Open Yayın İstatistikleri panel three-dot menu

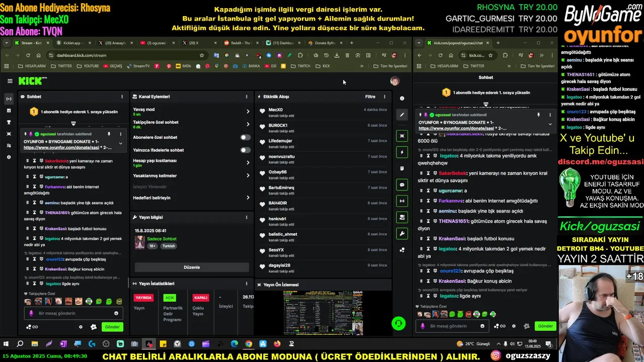(247, 284)
